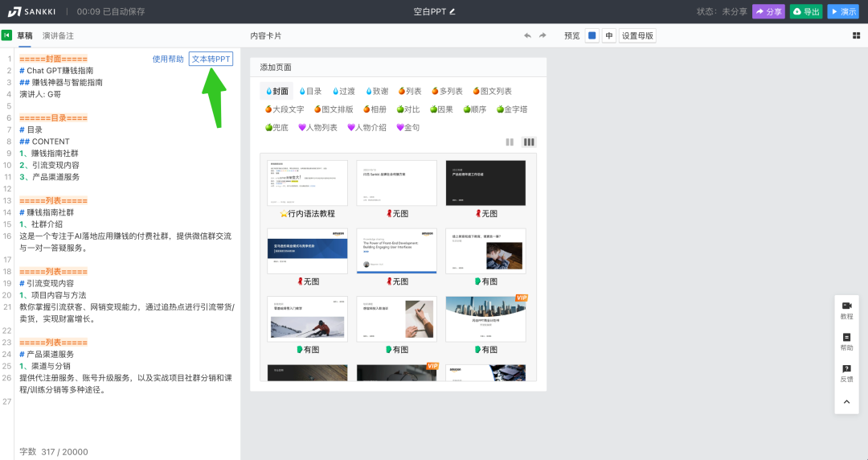The height and width of the screenshot is (460, 868).
Task: Select the 因果 page type
Action: [x=441, y=109]
